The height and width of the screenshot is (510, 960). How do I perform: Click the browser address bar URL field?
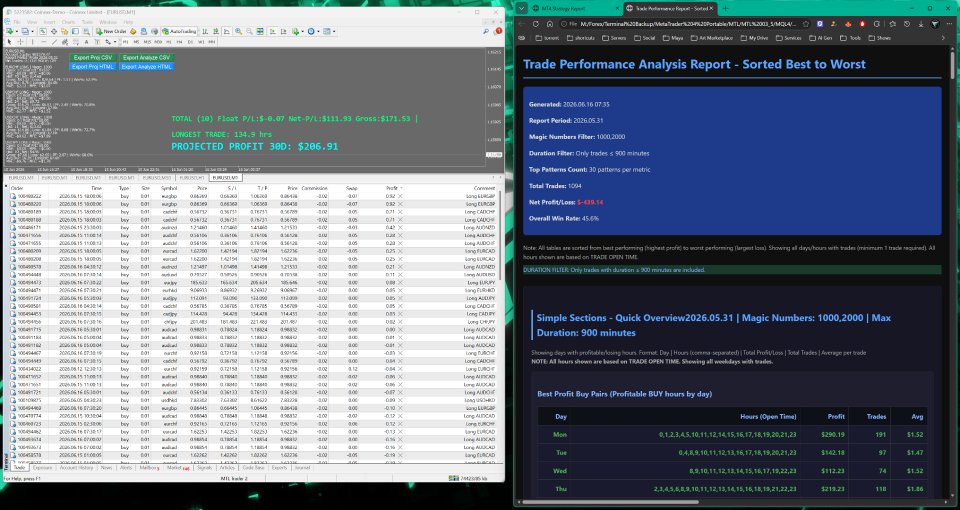tap(681, 24)
